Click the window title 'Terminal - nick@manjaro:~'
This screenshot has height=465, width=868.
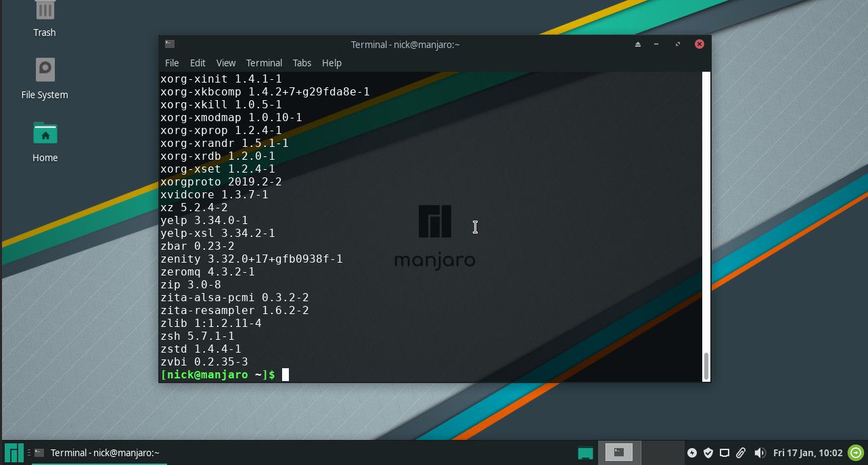[405, 45]
